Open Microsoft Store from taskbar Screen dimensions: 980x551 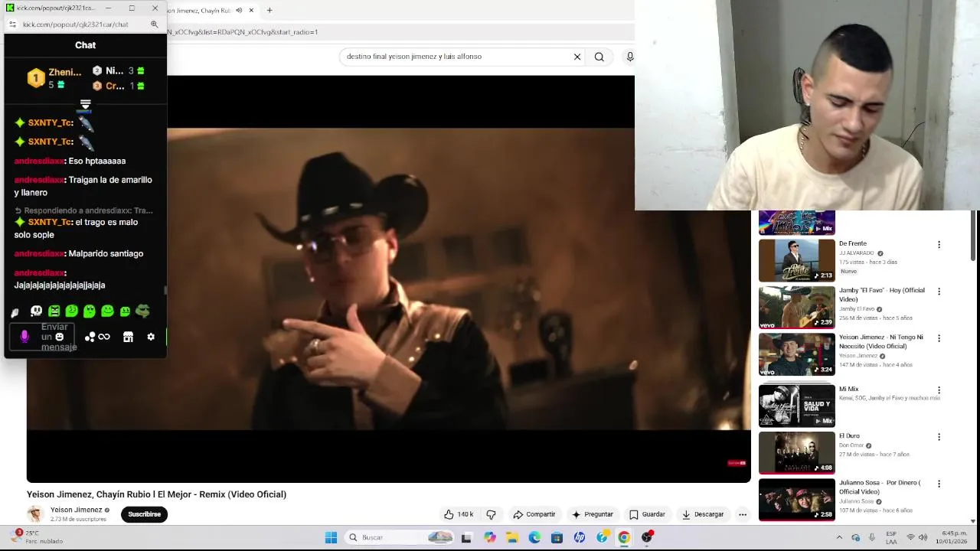[557, 537]
